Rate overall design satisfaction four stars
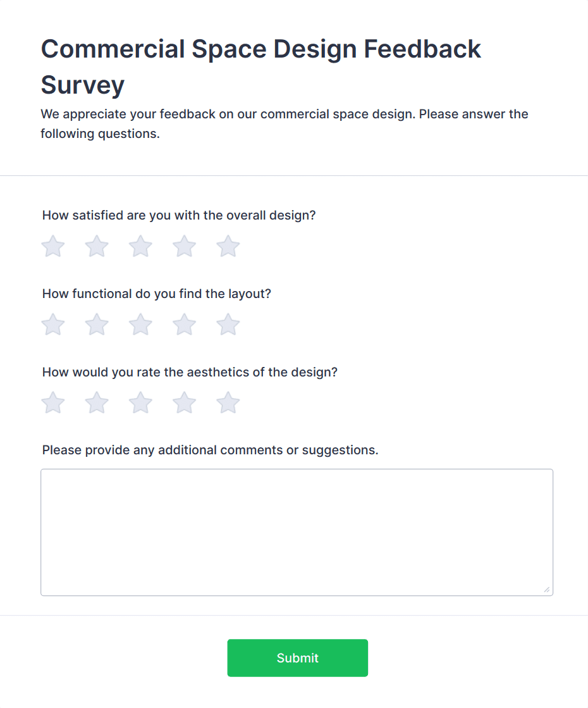Viewport: 588px width, 708px height. click(x=184, y=247)
